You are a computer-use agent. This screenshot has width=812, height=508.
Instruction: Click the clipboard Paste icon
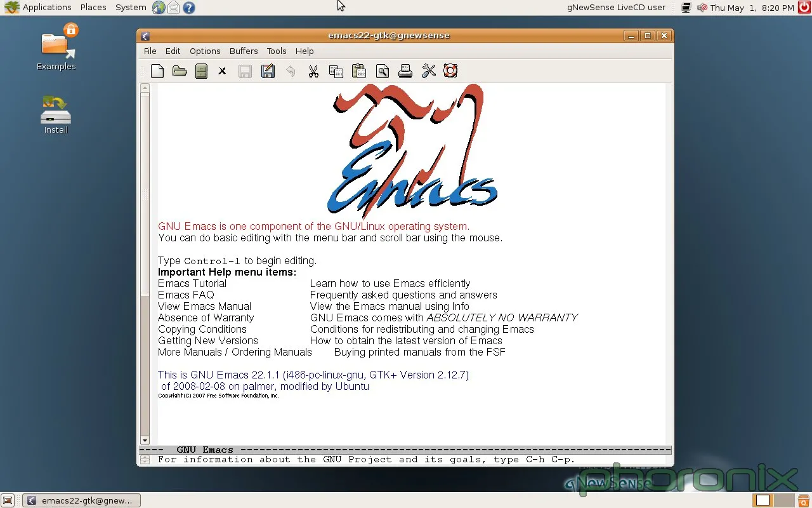pyautogui.click(x=359, y=71)
